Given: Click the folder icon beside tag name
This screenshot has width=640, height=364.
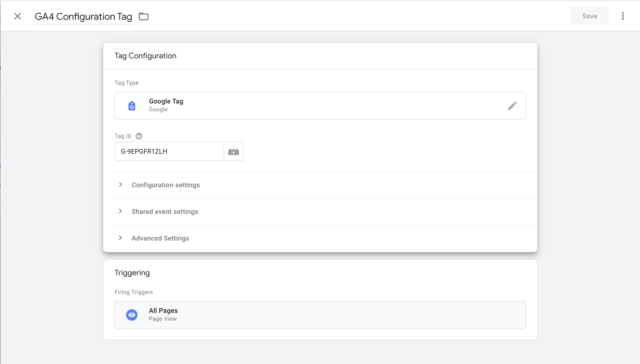Looking at the screenshot, I should (x=143, y=16).
